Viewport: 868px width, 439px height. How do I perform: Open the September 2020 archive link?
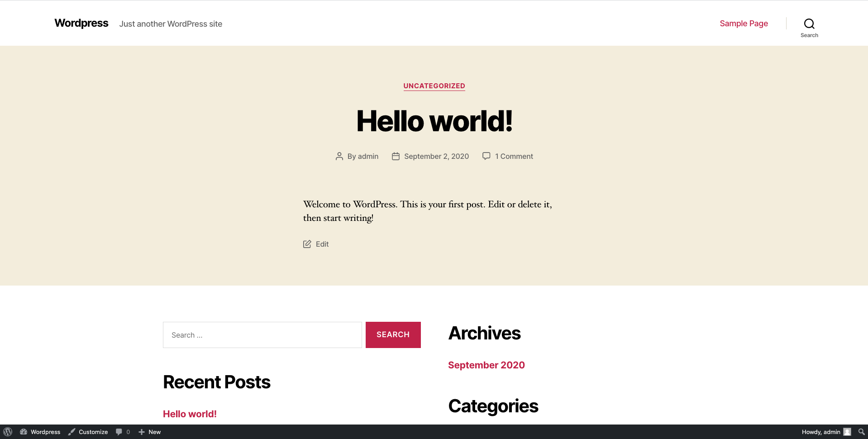click(x=486, y=365)
